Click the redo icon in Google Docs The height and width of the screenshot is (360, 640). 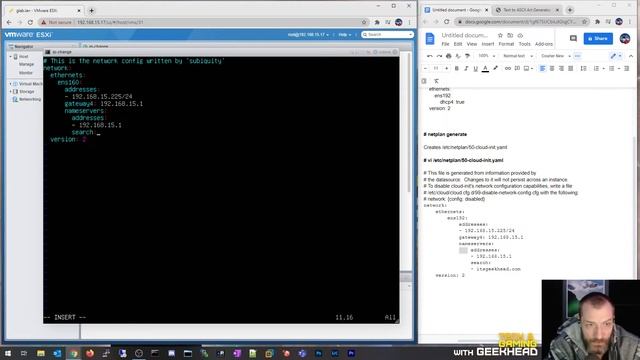pos(439,56)
